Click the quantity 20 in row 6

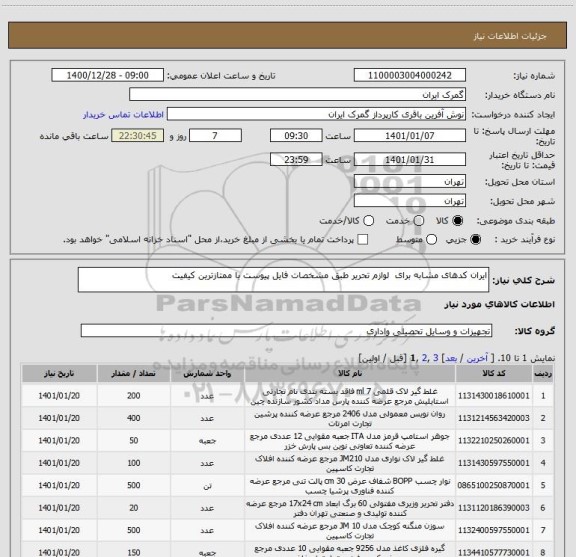134,508
